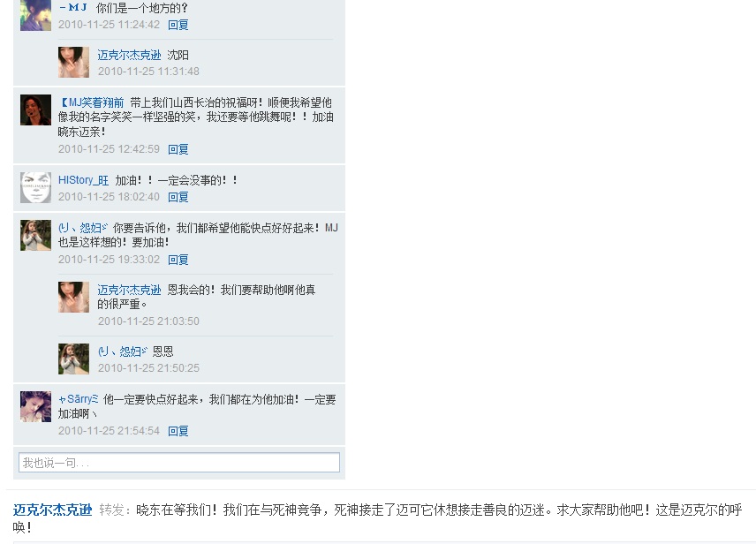Image resolution: width=756 pixels, height=544 pixels.
Task: Open HIStory_旺 username link
Action: (x=83, y=180)
